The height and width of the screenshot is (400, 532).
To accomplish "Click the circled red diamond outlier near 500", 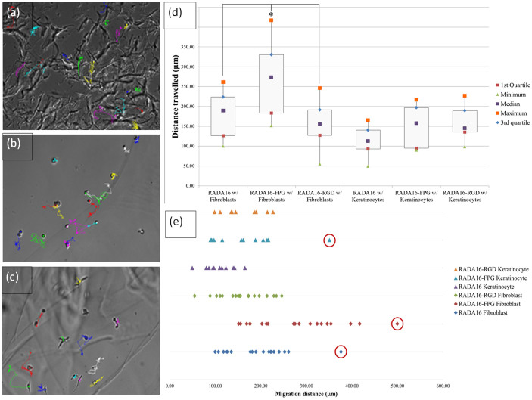I will tap(397, 324).
